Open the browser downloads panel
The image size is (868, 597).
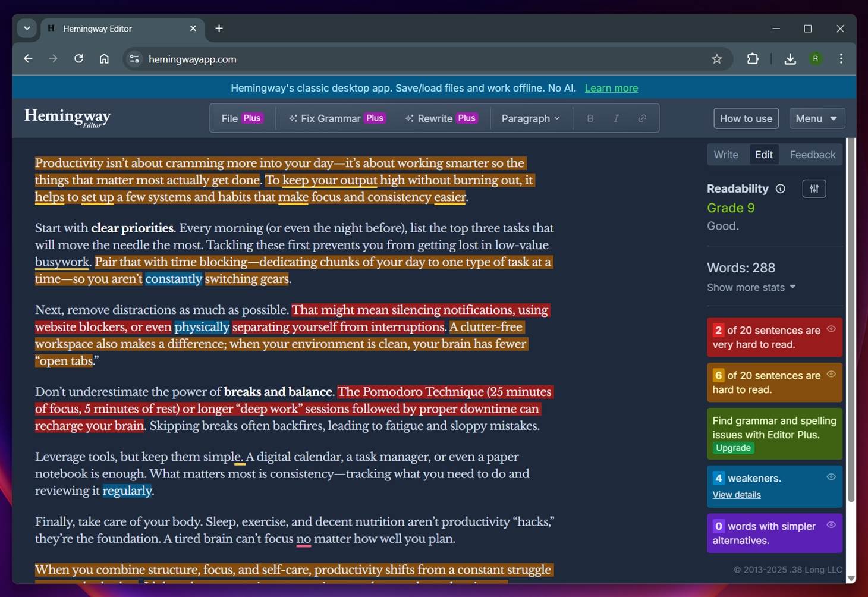(x=790, y=59)
